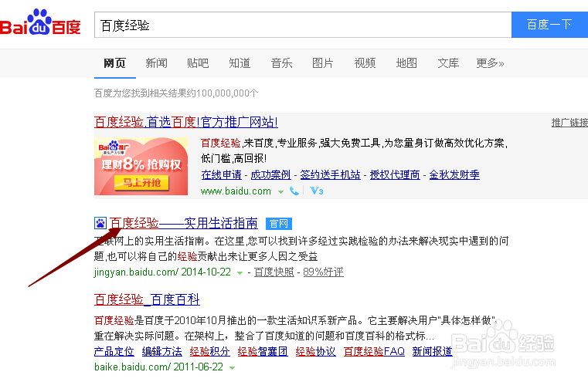Screen dimensions: 588x382
Task: Click the 推广链接 label
Action: [x=569, y=123]
